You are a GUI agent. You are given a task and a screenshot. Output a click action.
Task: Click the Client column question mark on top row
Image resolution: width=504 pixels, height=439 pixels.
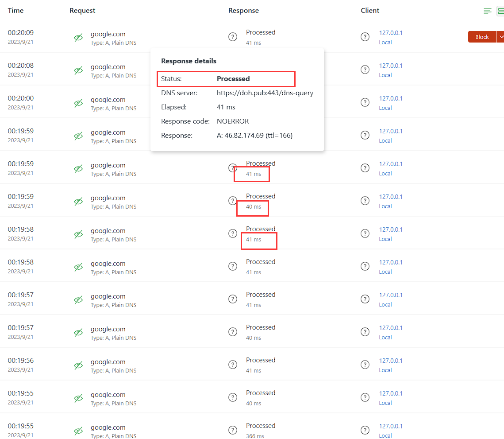pos(365,37)
